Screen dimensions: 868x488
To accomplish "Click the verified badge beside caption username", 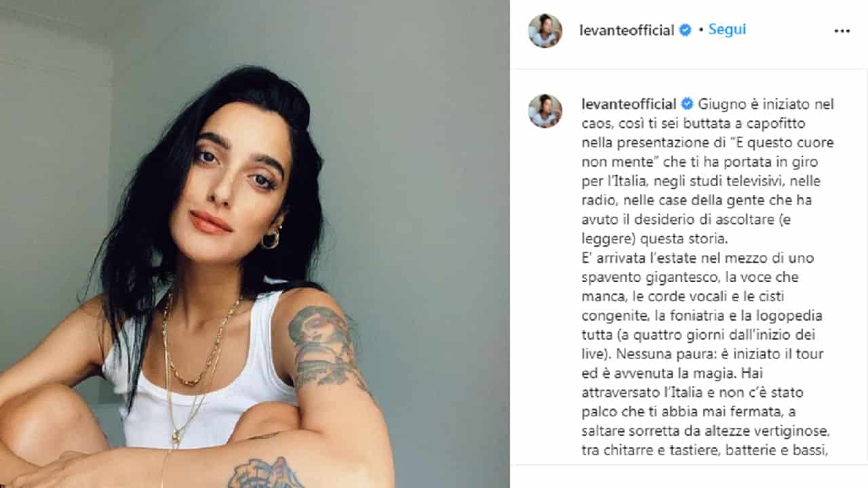I will point(687,104).
